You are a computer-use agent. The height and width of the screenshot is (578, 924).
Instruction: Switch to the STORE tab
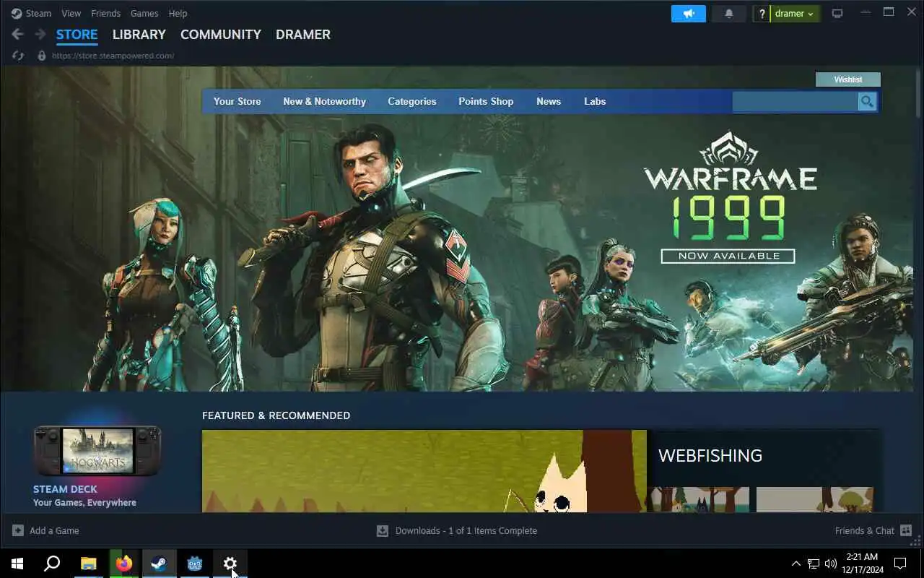pyautogui.click(x=77, y=35)
